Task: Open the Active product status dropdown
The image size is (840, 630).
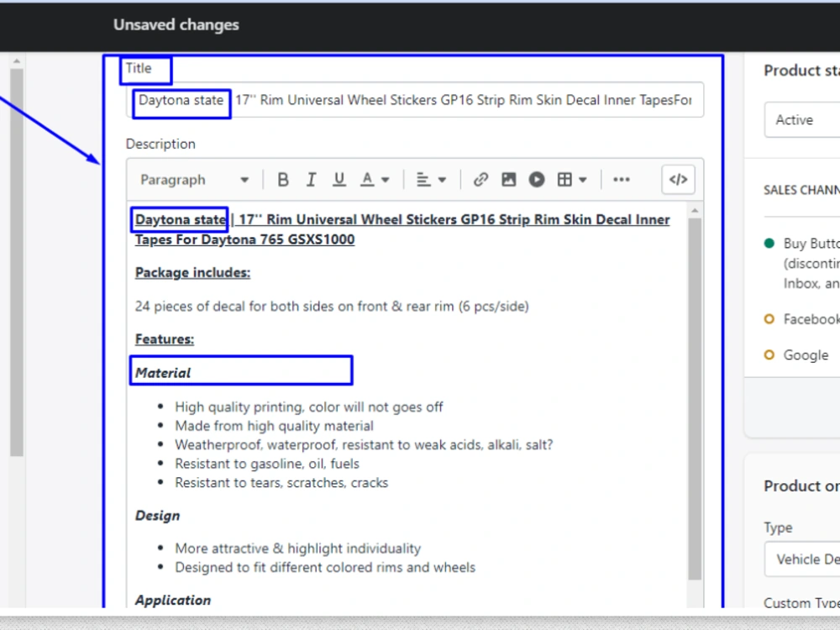Action: pos(802,120)
